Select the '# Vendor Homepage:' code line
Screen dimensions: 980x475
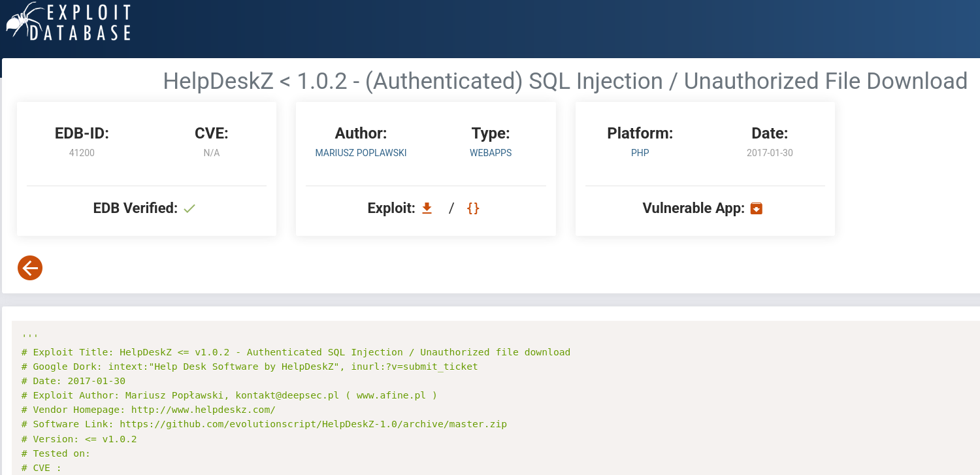pos(148,410)
